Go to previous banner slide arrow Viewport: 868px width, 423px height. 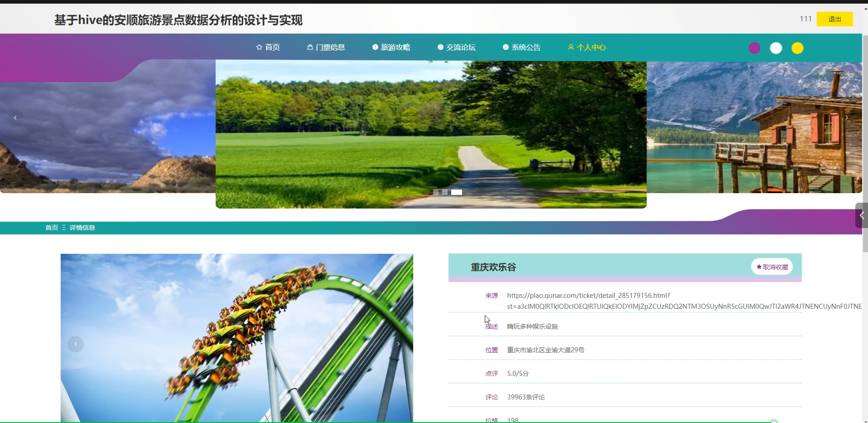(x=15, y=117)
